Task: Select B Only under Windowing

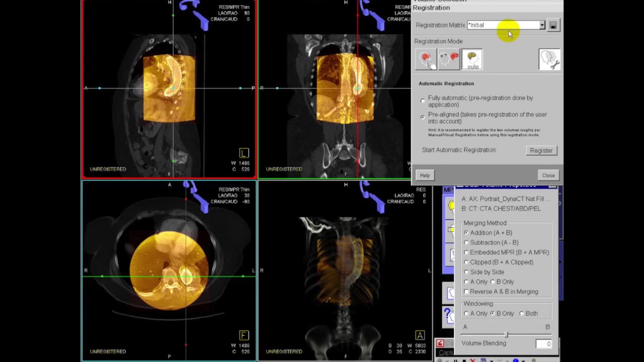Action: click(493, 313)
